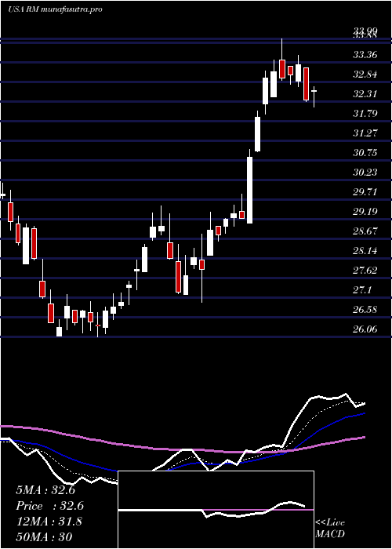Screen dimensions: 392x549
Task: Select the 31.27 price axis label
Action: (365, 133)
